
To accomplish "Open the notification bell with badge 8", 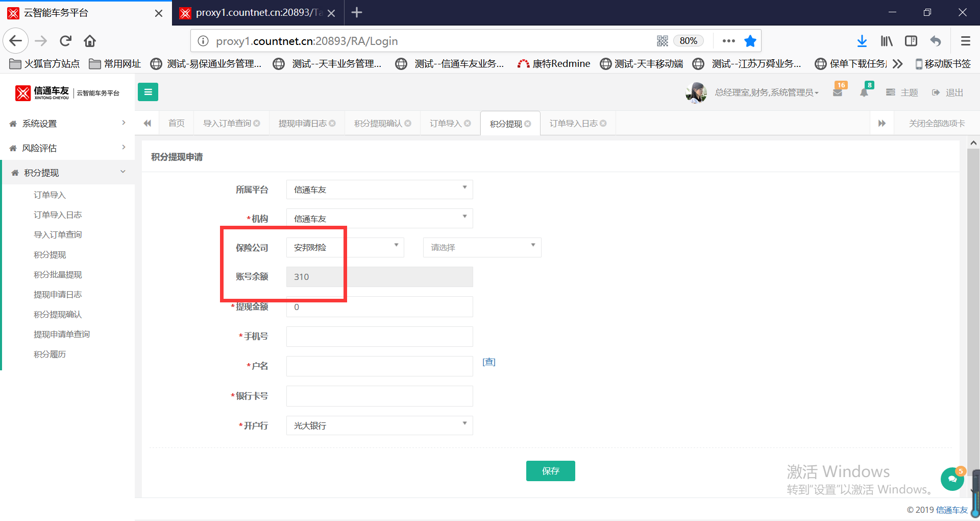I will (864, 92).
